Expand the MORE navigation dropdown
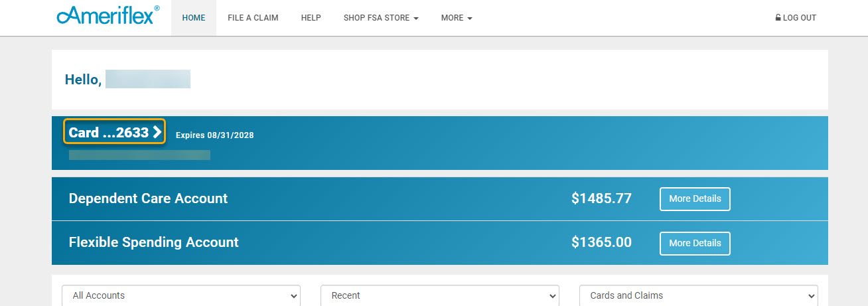 [457, 18]
